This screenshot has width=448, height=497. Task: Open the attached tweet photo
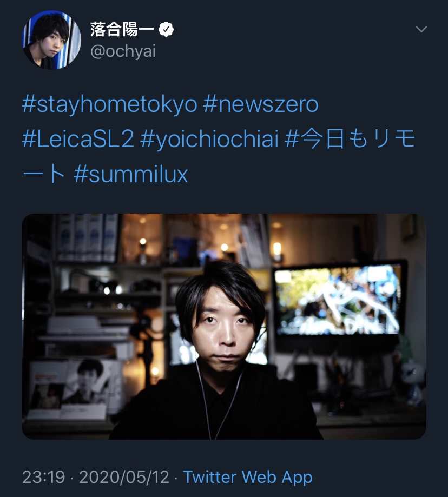pyautogui.click(x=224, y=327)
